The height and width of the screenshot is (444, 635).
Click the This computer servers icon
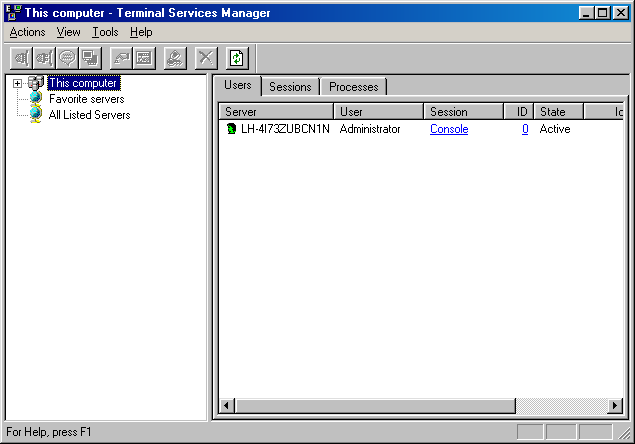36,83
